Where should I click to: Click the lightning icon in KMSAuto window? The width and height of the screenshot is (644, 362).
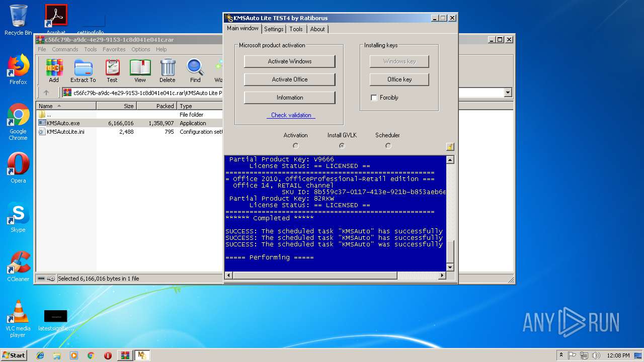point(450,146)
